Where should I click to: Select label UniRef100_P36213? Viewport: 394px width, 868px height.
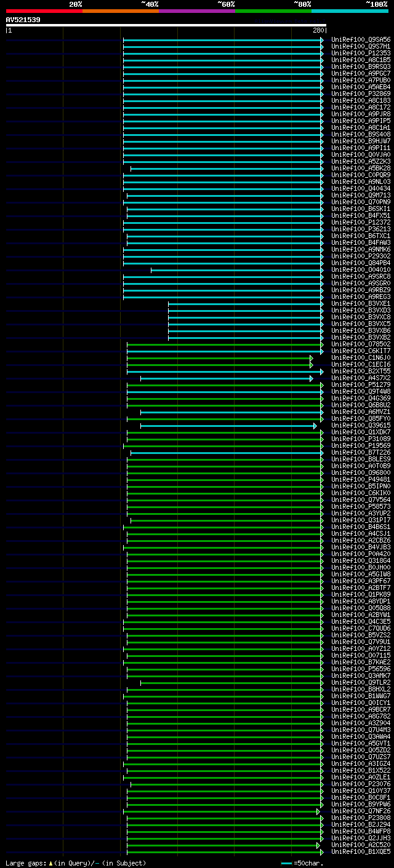[361, 229]
